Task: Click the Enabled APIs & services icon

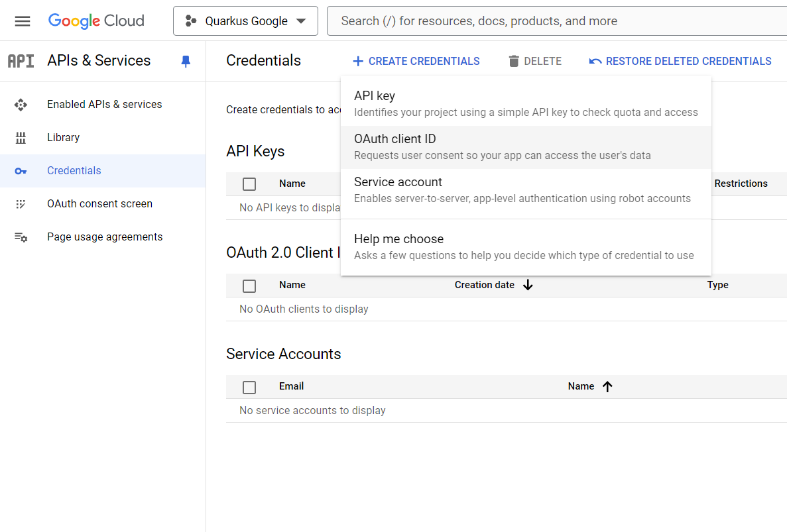Action: click(x=21, y=105)
